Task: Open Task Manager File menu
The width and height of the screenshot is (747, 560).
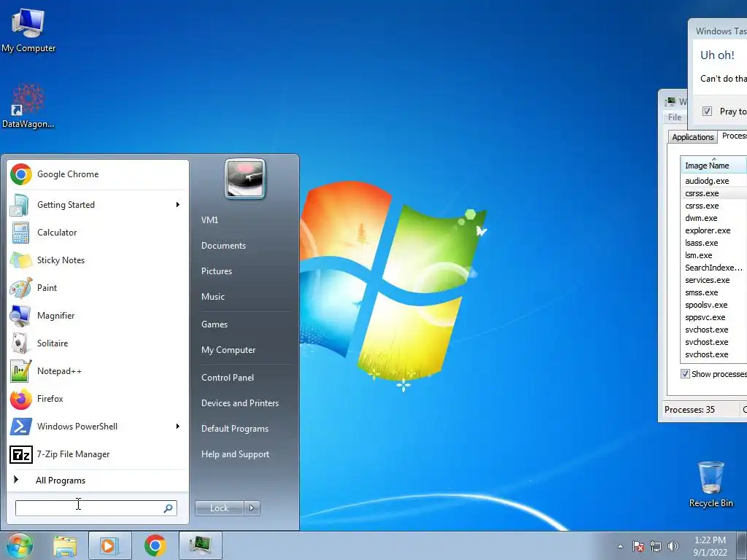Action: tap(675, 117)
